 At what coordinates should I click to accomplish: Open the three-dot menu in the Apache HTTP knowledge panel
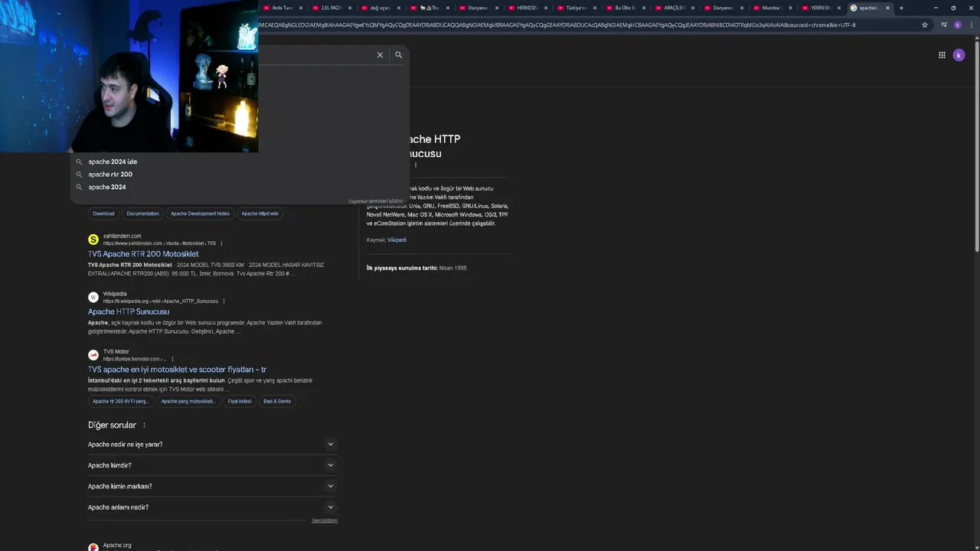coord(416,165)
